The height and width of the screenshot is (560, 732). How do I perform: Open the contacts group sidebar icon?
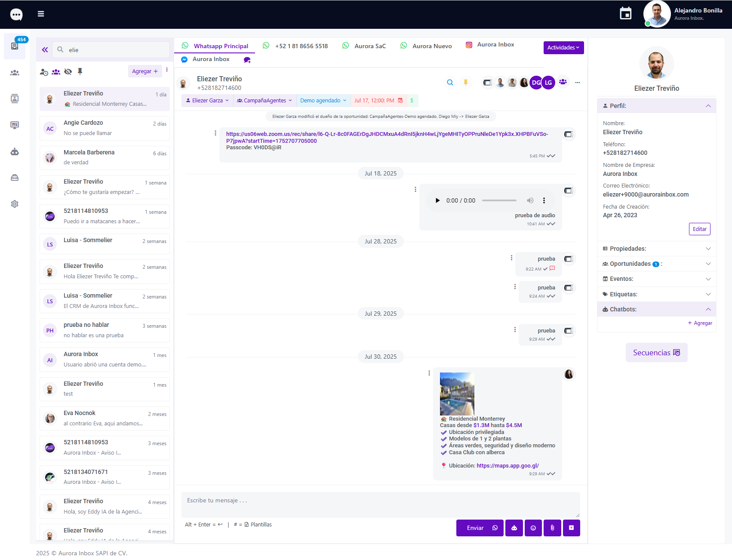pos(15,73)
